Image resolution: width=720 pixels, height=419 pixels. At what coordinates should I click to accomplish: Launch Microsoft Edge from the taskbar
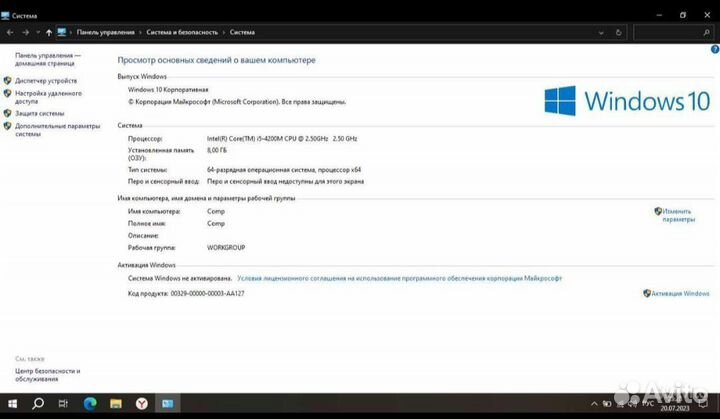pyautogui.click(x=90, y=402)
